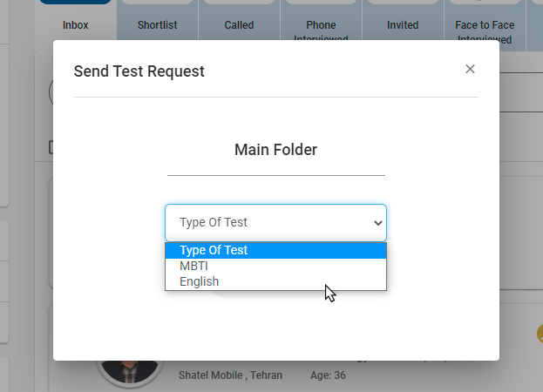
Task: Pick the highlighted Type Of Test option
Action: [275, 251]
